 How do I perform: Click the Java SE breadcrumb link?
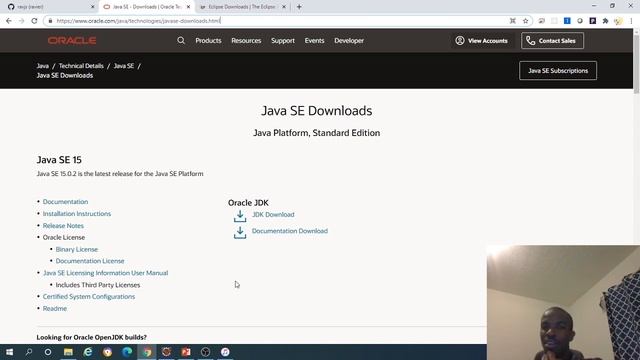pos(124,66)
